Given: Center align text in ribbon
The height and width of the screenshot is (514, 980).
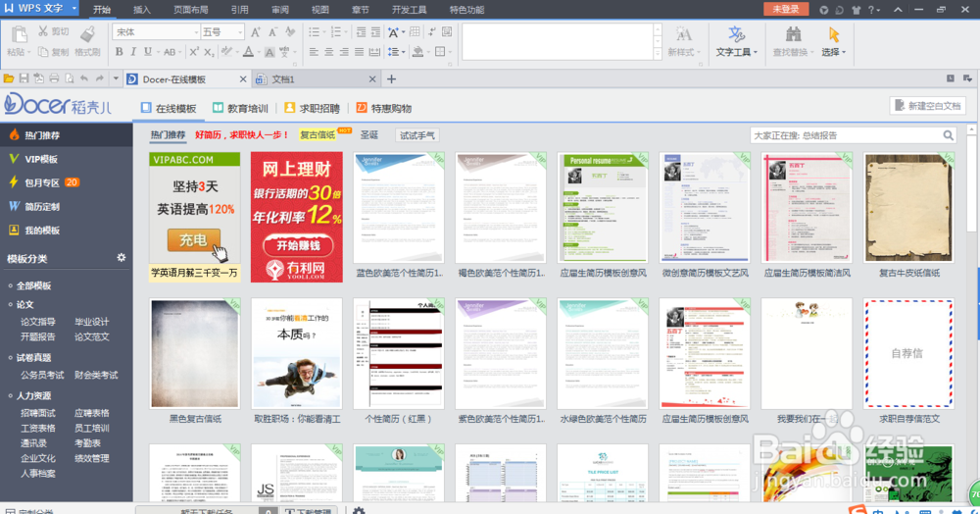Looking at the screenshot, I should tap(328, 52).
